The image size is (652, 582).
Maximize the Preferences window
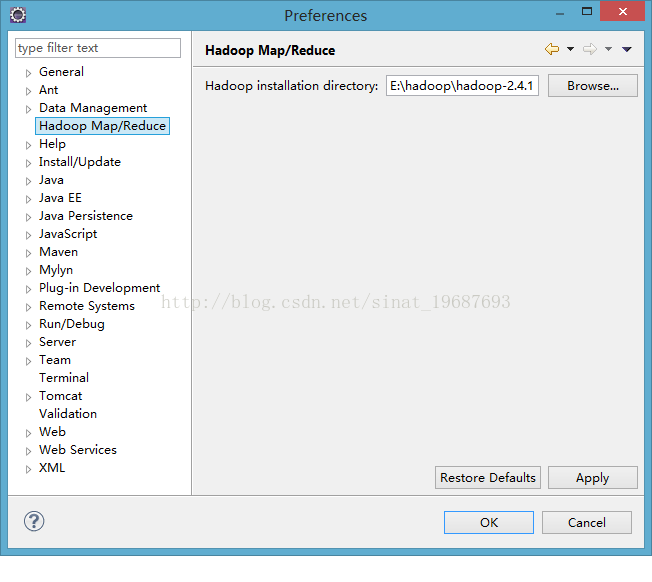[x=587, y=12]
